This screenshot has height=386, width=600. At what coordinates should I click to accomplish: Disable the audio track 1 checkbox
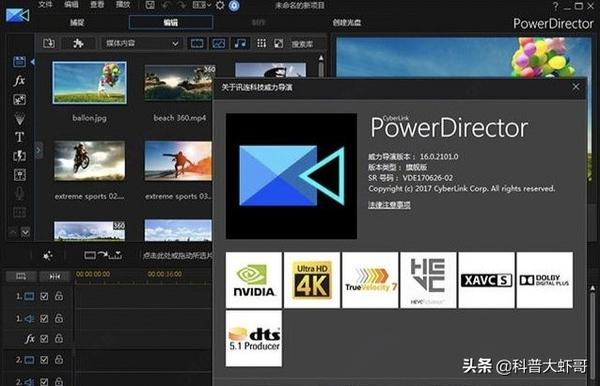click(44, 318)
